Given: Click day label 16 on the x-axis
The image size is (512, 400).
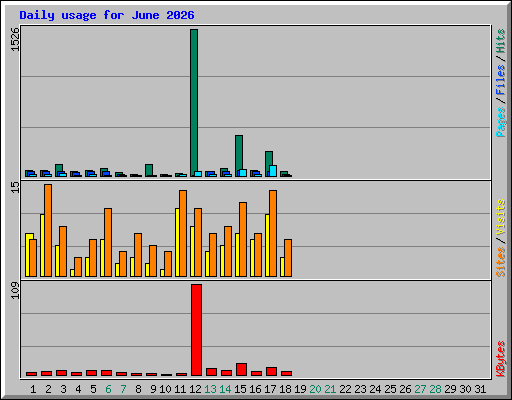Looking at the screenshot, I should tap(255, 389).
